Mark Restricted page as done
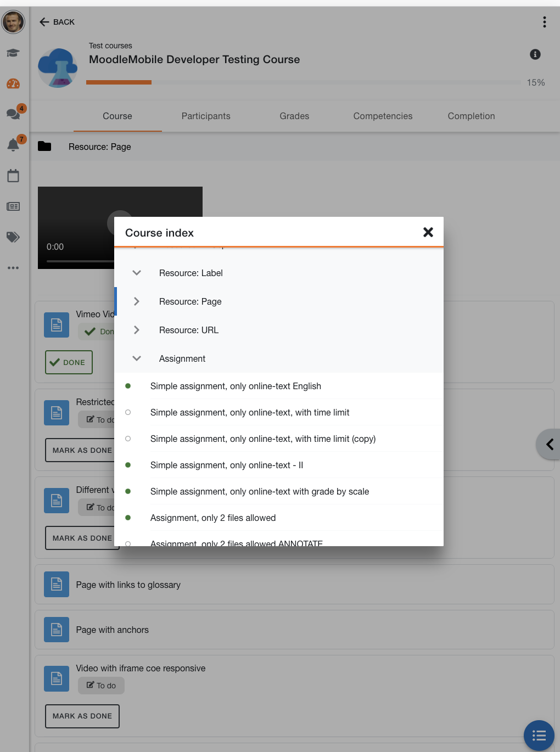The height and width of the screenshot is (752, 560). click(x=80, y=450)
